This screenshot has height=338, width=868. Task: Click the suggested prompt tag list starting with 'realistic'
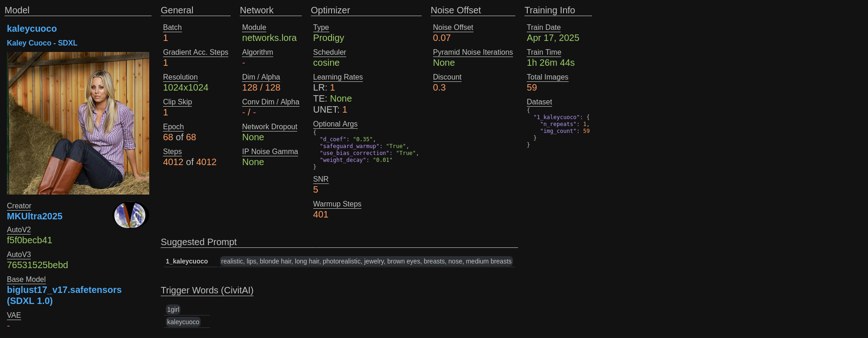click(366, 261)
